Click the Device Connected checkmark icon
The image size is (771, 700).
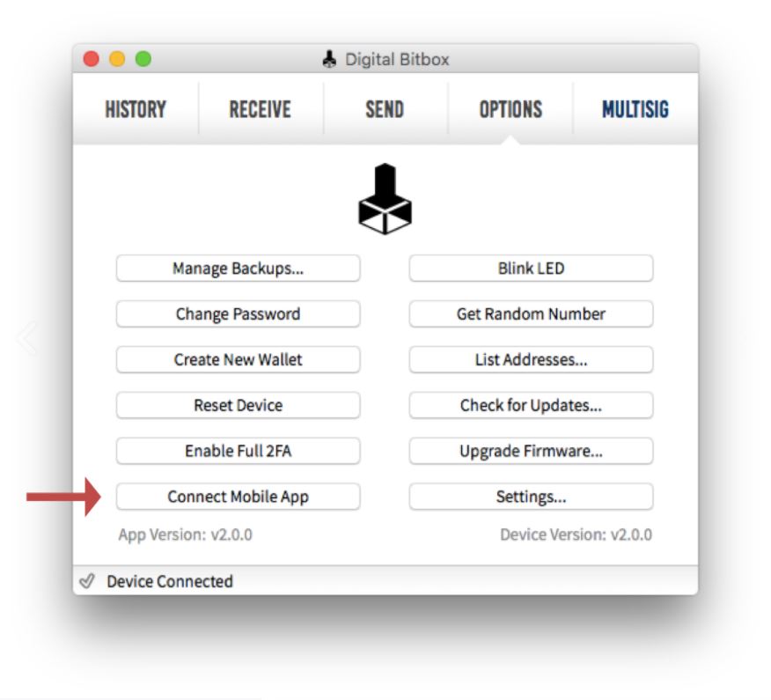coord(87,581)
